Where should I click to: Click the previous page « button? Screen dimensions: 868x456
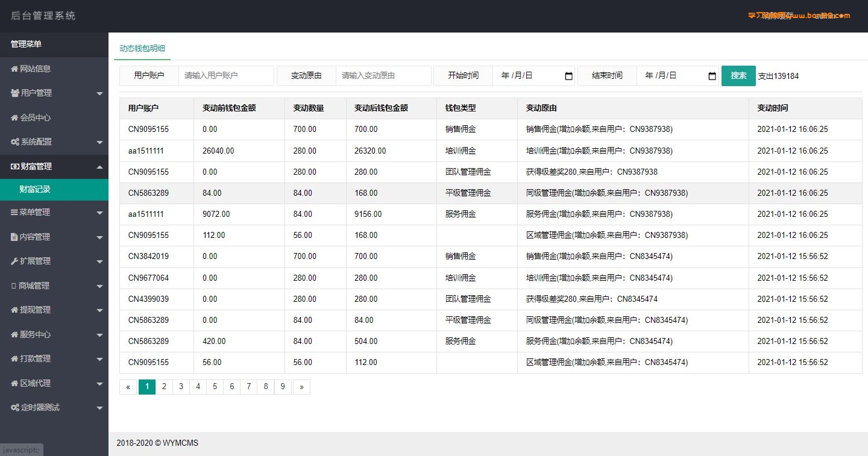click(x=128, y=387)
